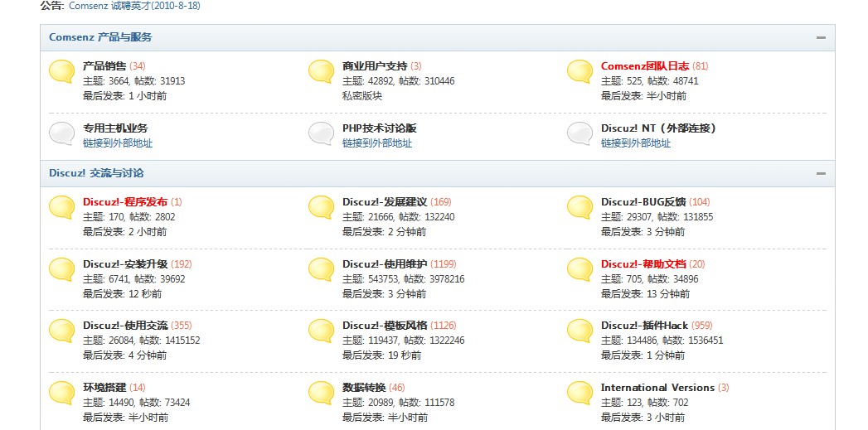
Task: Click the bubble icon beside Discuz!-帮助文档
Action: coord(580,269)
